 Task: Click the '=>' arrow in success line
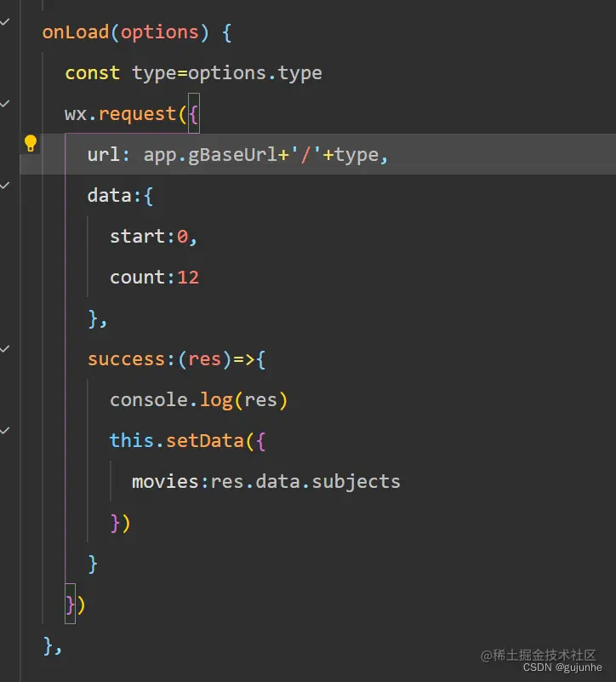click(244, 359)
